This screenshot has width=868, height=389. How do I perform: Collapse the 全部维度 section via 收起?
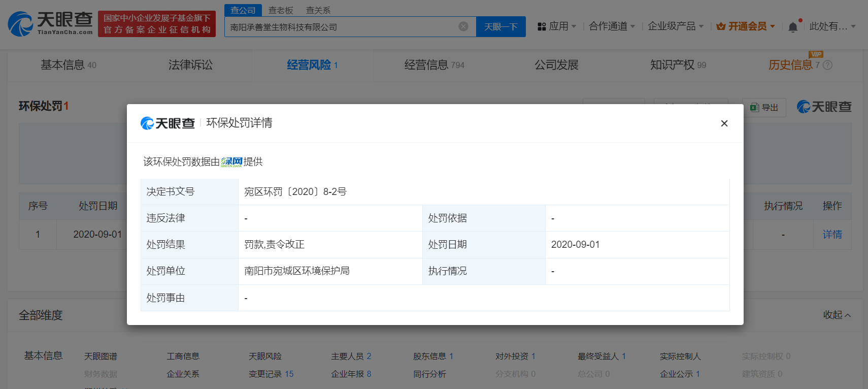837,315
